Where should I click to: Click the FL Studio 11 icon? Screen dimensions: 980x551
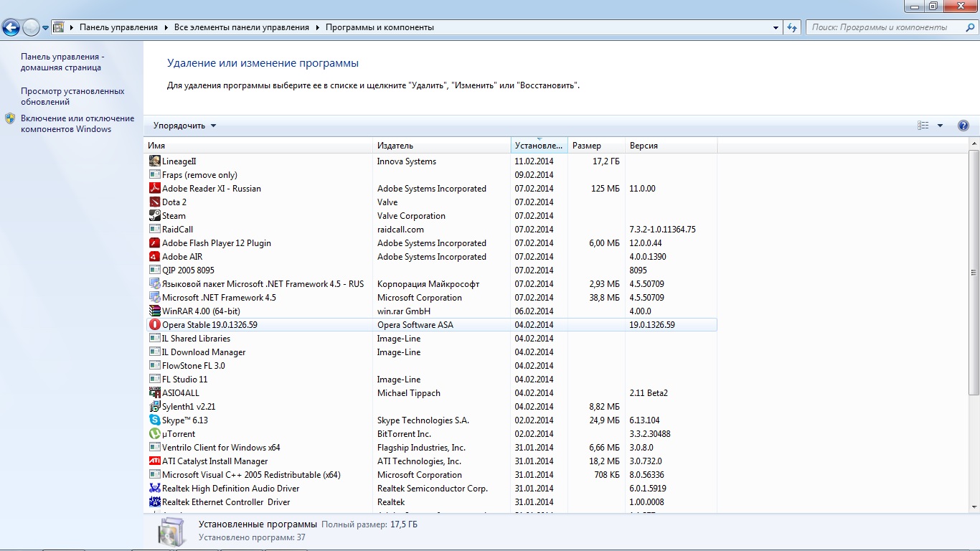coord(154,380)
